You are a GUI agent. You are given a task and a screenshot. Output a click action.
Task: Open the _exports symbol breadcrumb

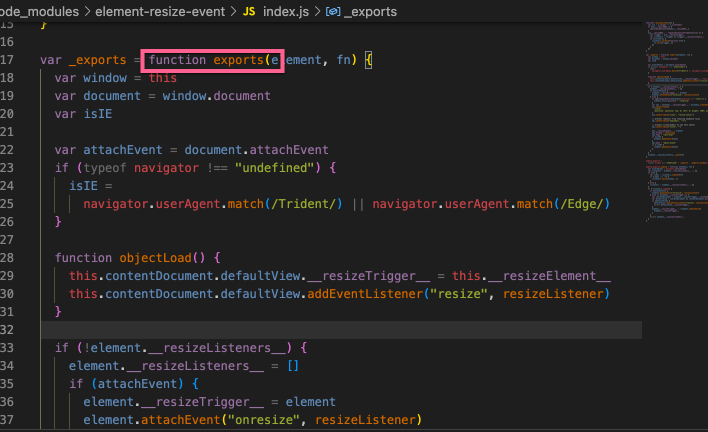click(x=370, y=11)
